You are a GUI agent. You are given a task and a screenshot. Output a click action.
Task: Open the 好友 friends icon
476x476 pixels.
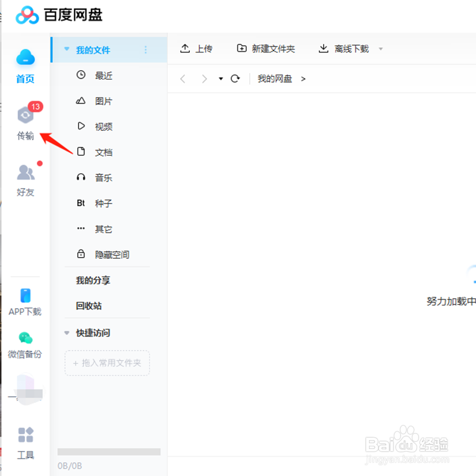[x=26, y=172]
